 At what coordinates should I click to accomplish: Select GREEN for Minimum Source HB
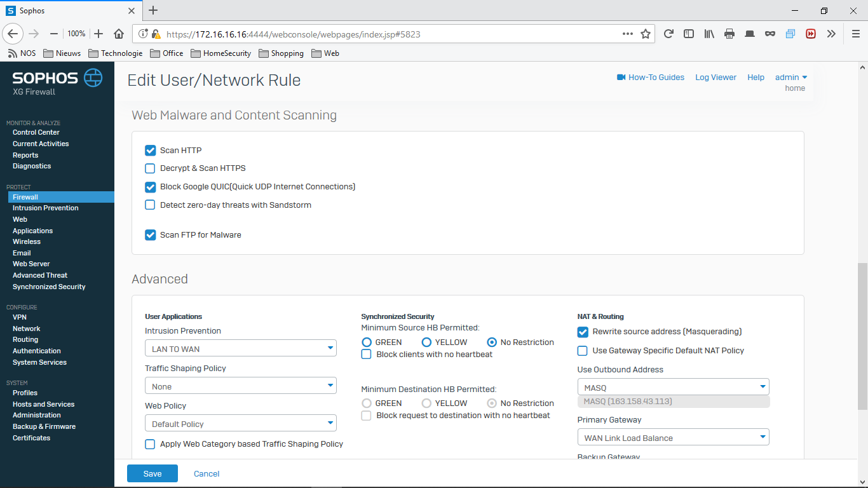point(367,342)
